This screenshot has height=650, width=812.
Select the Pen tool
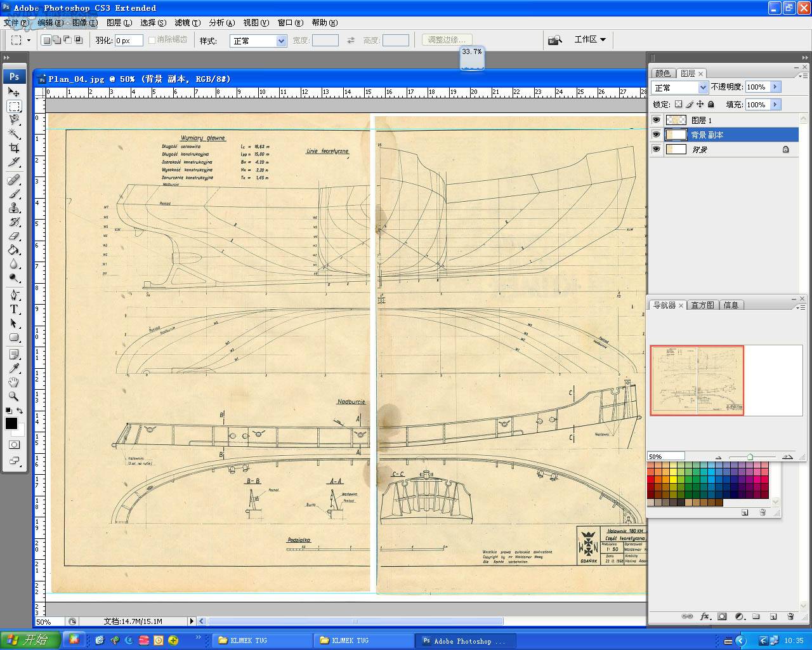point(14,296)
